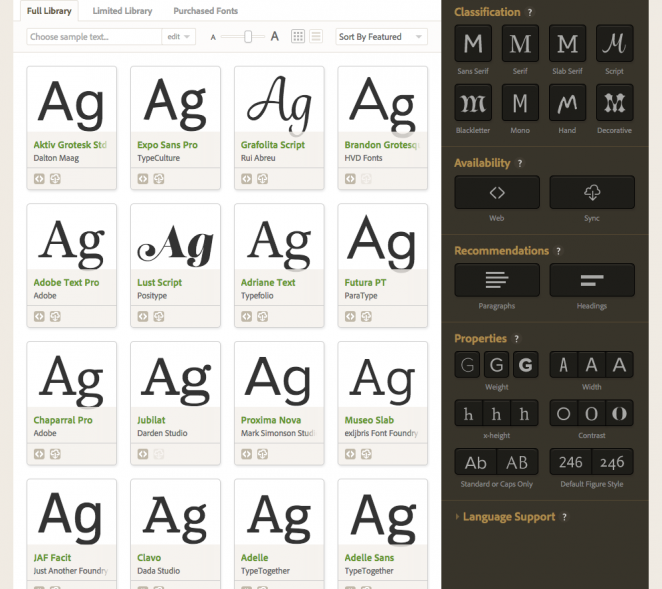The width and height of the screenshot is (662, 589).
Task: Open the Futura PT font link
Action: (x=365, y=283)
